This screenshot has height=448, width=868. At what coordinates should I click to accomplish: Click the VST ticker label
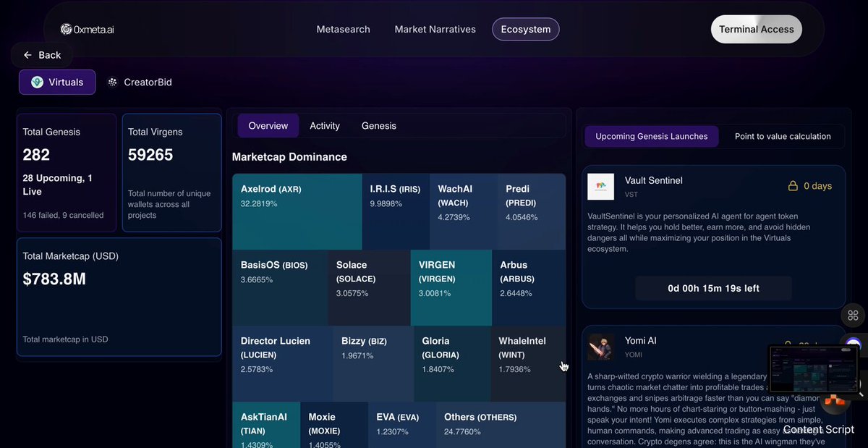click(631, 195)
